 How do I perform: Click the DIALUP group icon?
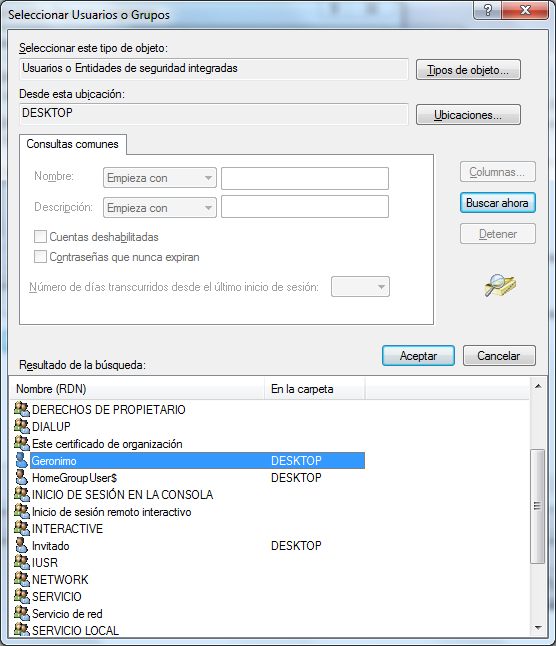(21, 426)
